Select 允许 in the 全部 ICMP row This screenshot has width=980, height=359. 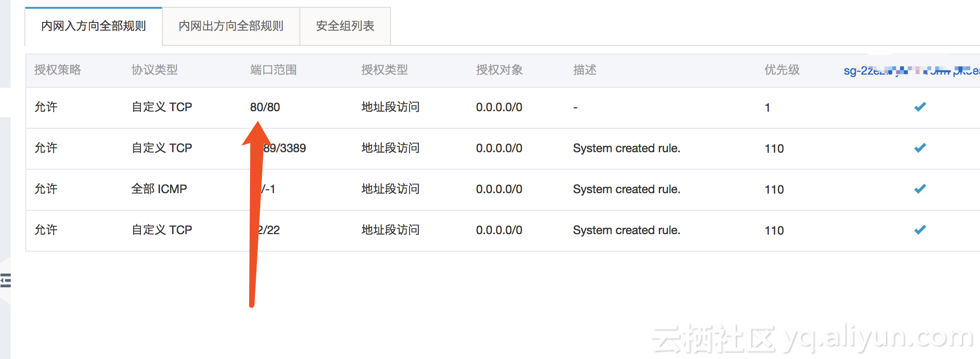tap(46, 189)
